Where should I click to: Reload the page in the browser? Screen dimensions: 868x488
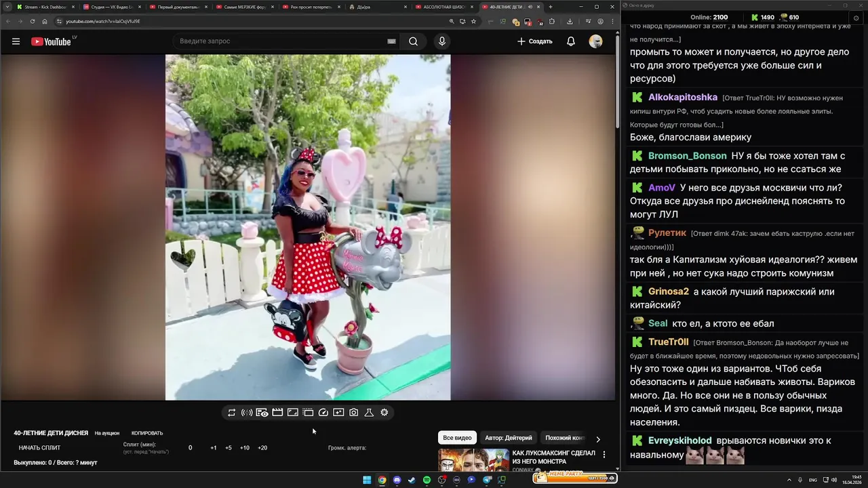(x=33, y=21)
